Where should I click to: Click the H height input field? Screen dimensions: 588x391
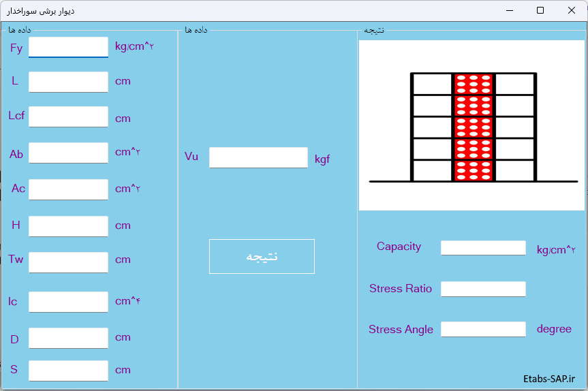pyautogui.click(x=68, y=226)
